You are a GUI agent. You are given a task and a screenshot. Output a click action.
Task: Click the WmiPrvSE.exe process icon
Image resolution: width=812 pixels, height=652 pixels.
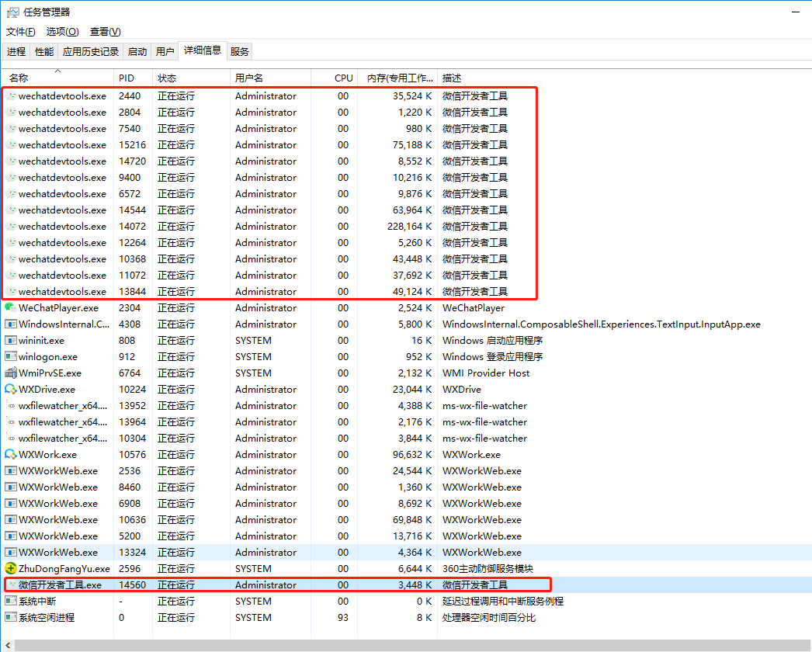[10, 373]
